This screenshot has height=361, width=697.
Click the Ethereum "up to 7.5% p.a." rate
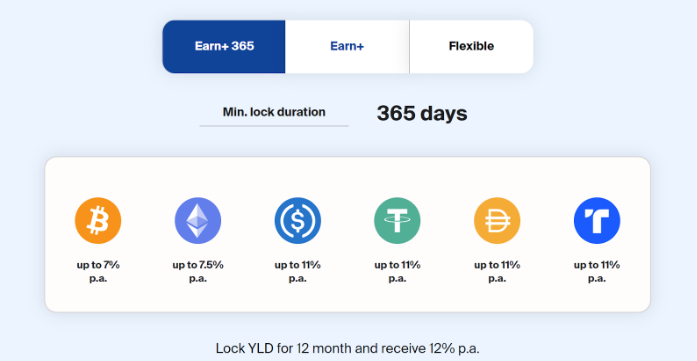tap(198, 272)
